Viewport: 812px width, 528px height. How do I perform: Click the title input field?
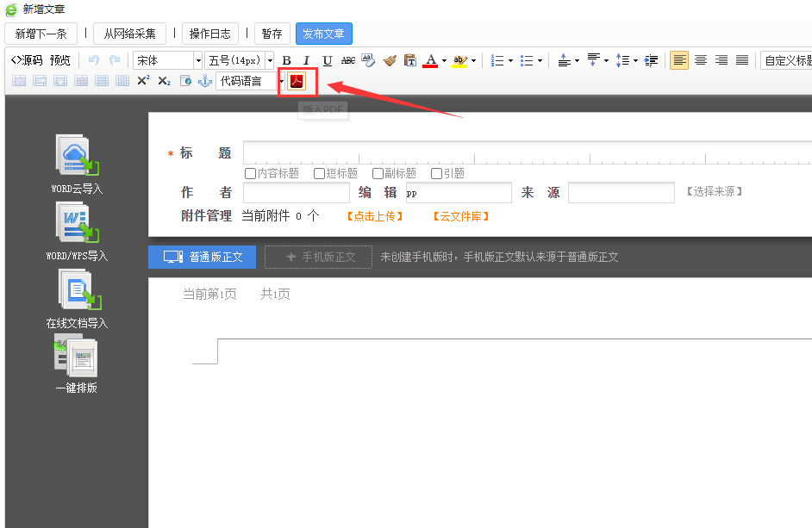[526, 152]
